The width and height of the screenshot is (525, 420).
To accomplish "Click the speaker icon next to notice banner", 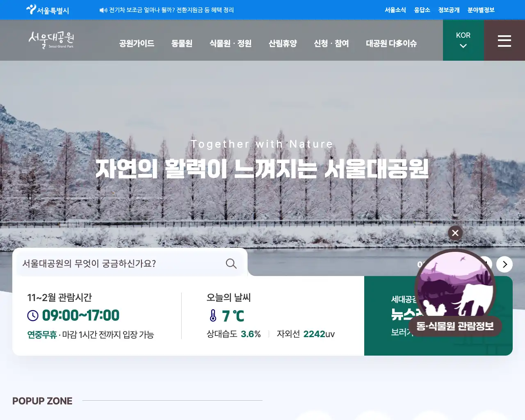I will point(103,10).
